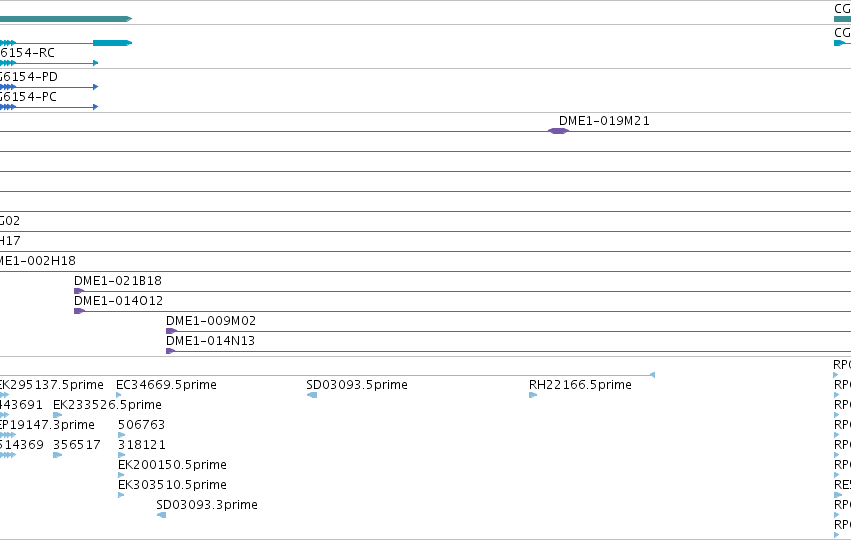Select the SD03093.3prime EST arrow

click(161, 515)
